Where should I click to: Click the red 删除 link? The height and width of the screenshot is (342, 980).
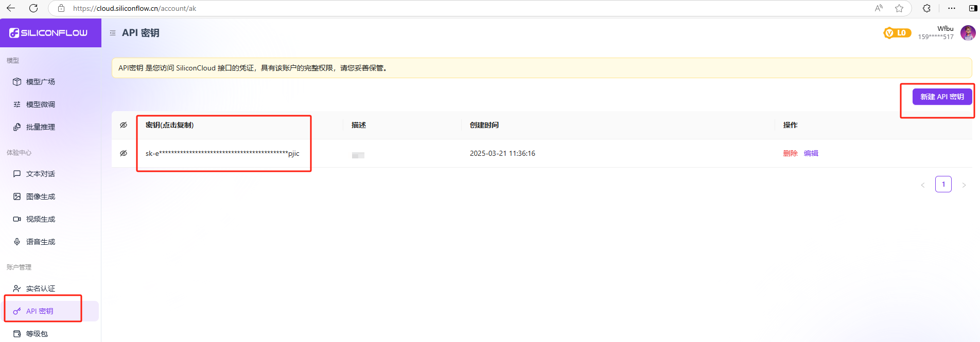[x=790, y=153]
